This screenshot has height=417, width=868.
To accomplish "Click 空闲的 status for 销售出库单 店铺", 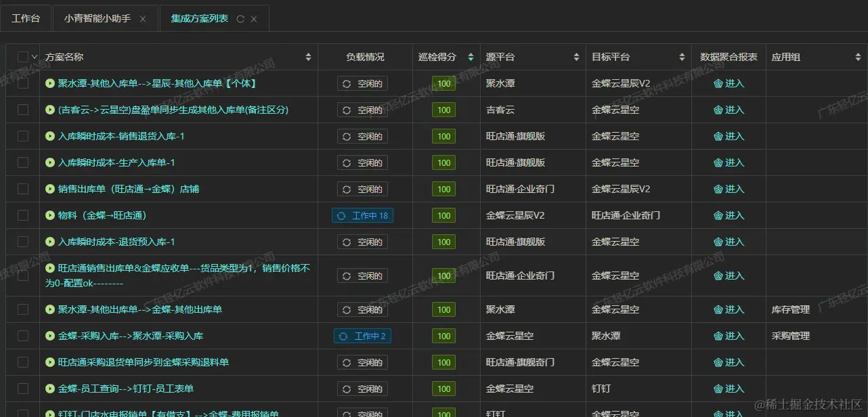I will pos(363,190).
